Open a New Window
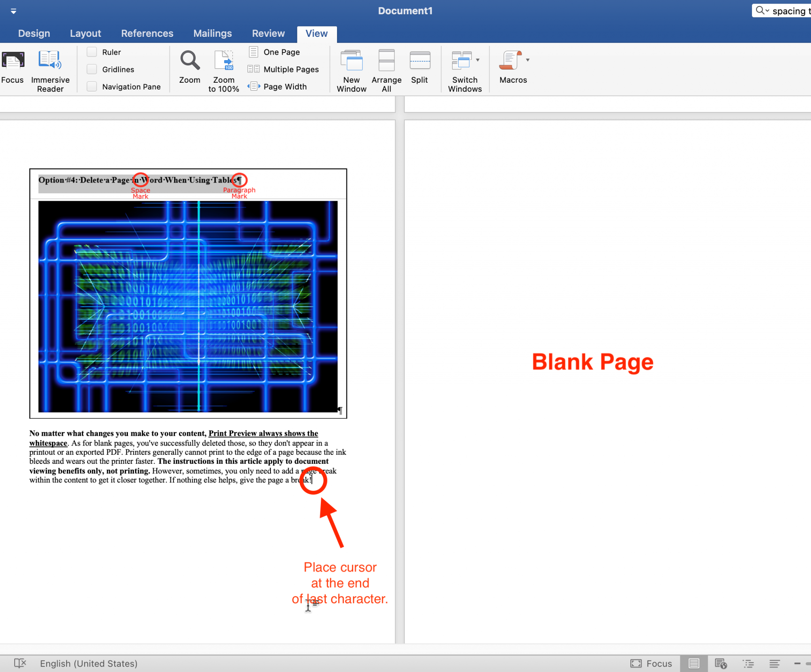This screenshot has width=811, height=672. click(351, 69)
